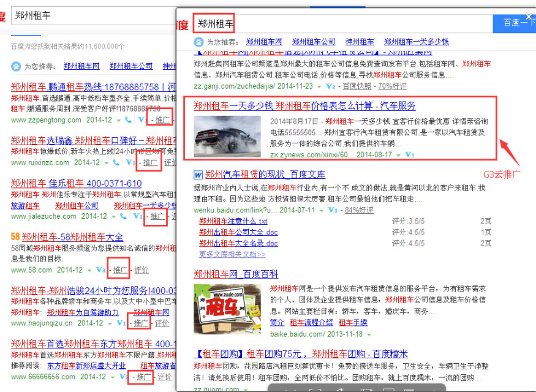
Task: Open 郑州租车网_百度百科 result title
Action: 236,274
